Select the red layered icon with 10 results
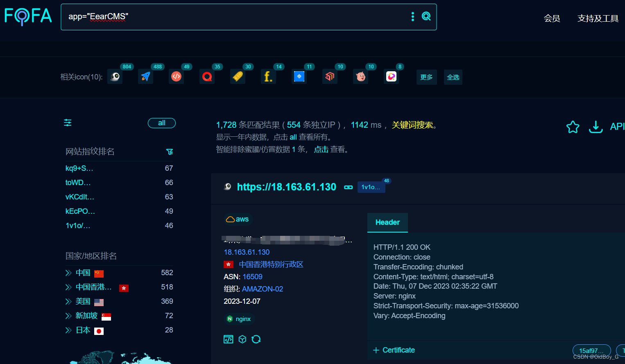The image size is (625, 364). tap(330, 77)
